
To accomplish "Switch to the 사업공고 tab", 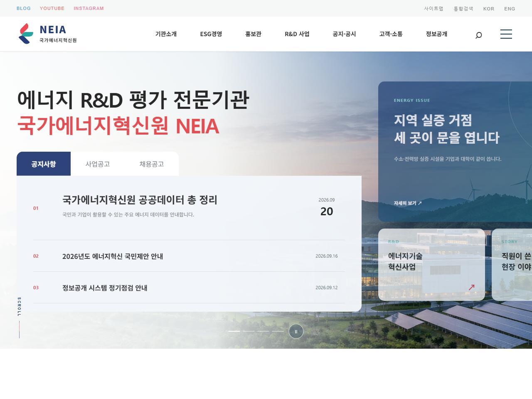I will tap(98, 164).
